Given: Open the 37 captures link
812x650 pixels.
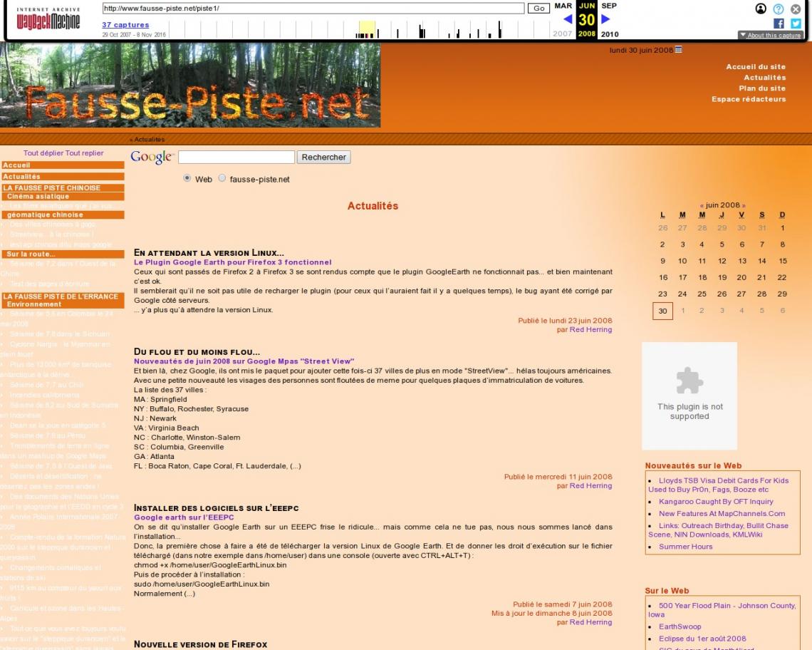Looking at the screenshot, I should tap(125, 25).
